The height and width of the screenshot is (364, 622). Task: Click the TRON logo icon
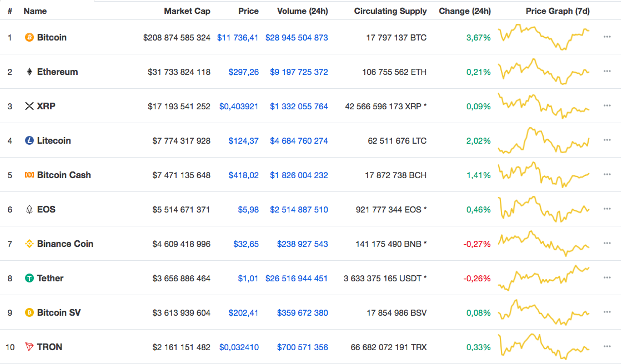(29, 347)
